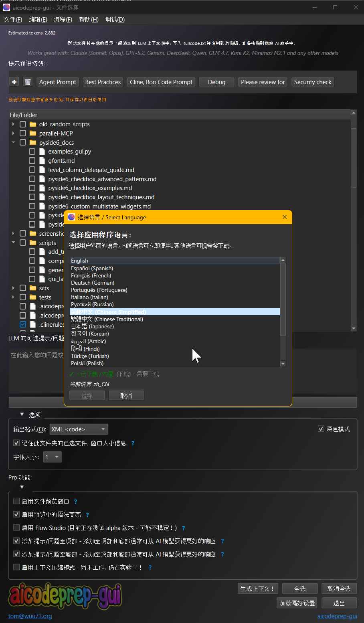This screenshot has width=364, height=623.
Task: Expand the tests folder
Action: tap(13, 297)
